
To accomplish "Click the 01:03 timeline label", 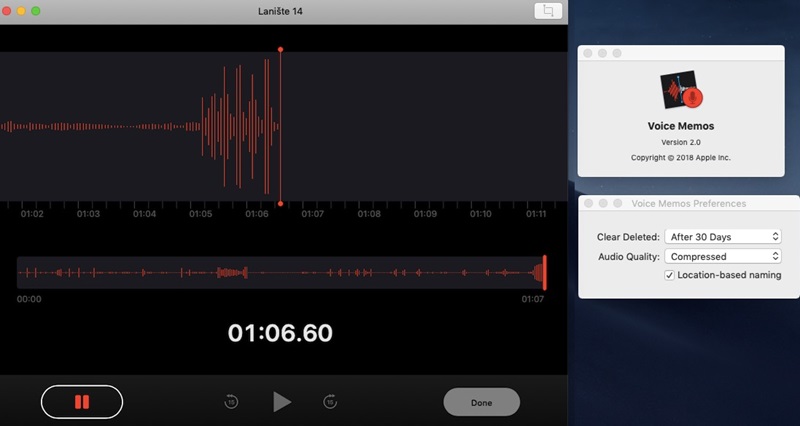I will pyautogui.click(x=88, y=214).
